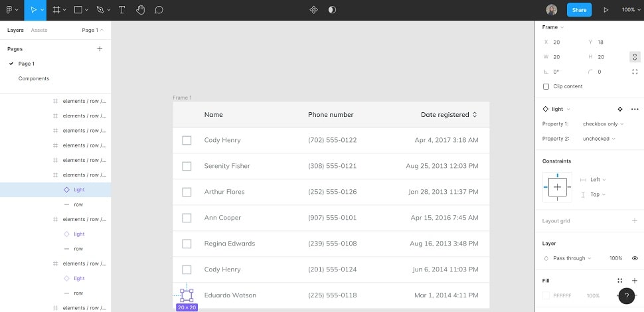Click the Share button
644x312 pixels.
click(579, 10)
